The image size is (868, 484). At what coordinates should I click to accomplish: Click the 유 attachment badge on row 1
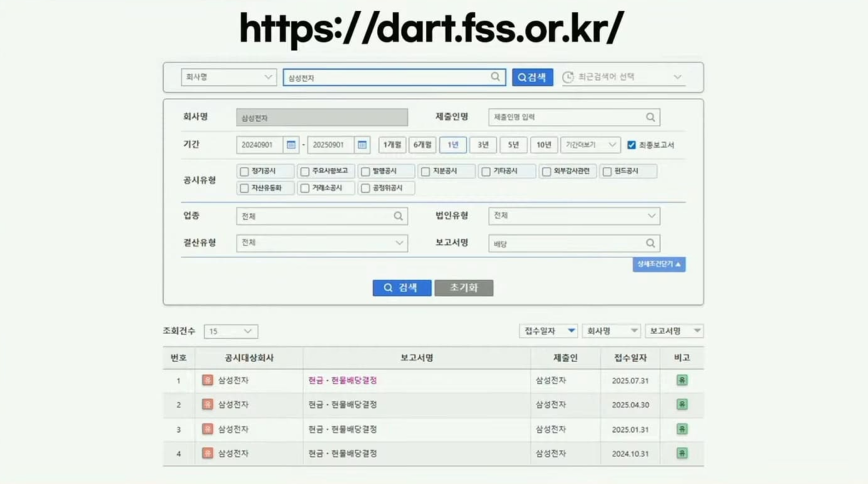coord(681,380)
